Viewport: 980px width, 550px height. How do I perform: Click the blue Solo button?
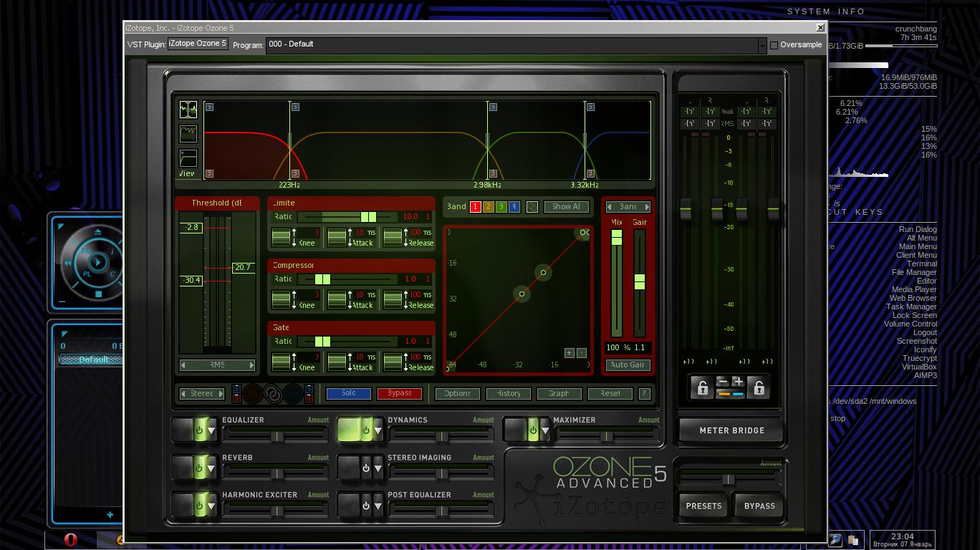coord(349,393)
